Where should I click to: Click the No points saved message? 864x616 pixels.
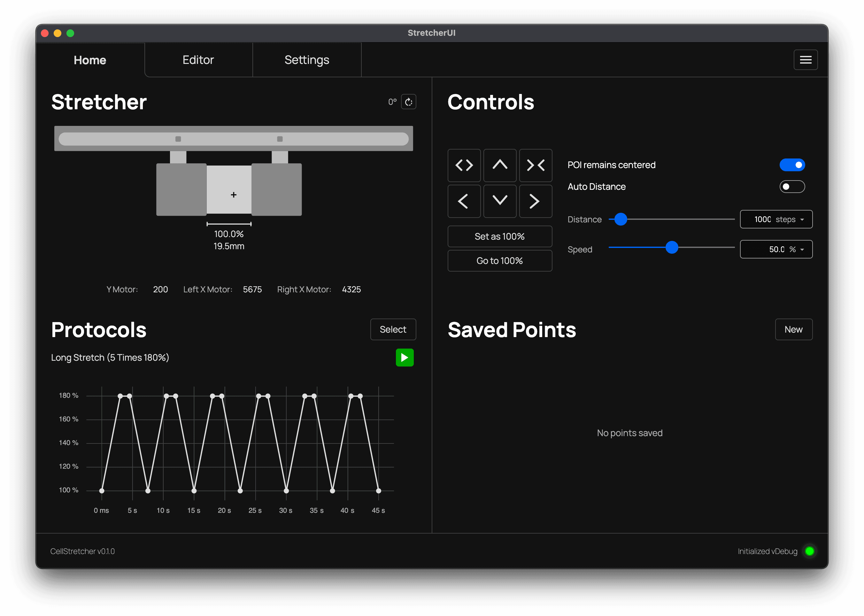point(629,433)
